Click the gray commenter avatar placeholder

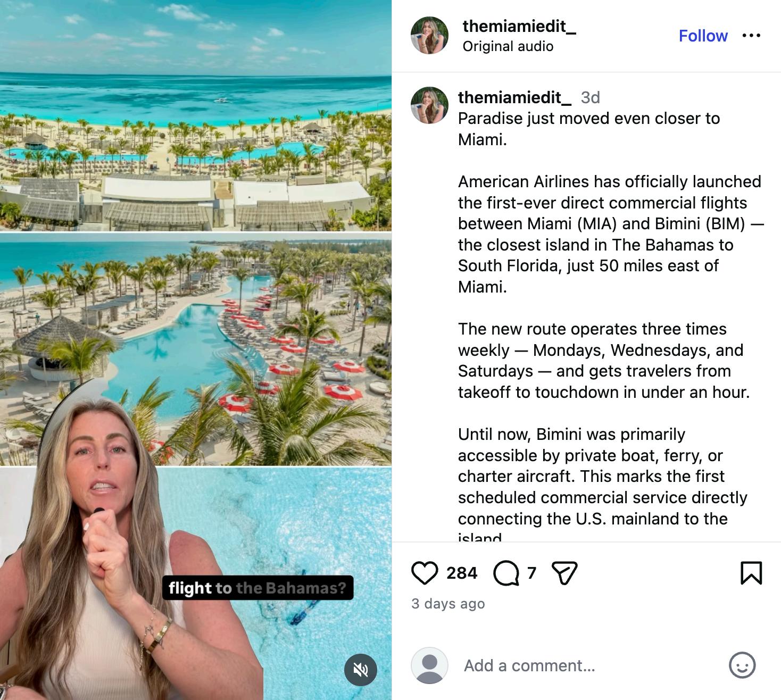pyautogui.click(x=429, y=665)
